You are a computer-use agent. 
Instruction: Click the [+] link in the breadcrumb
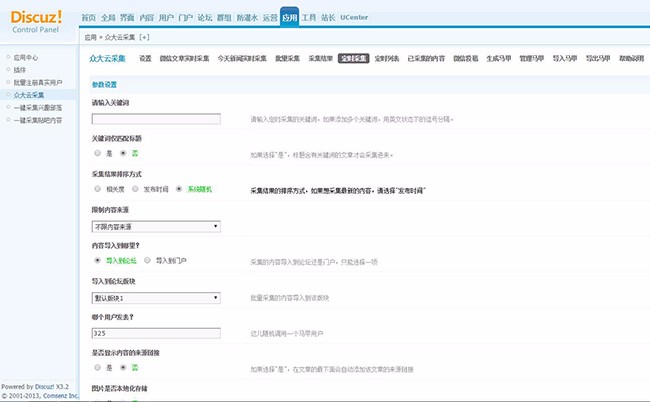coord(144,37)
